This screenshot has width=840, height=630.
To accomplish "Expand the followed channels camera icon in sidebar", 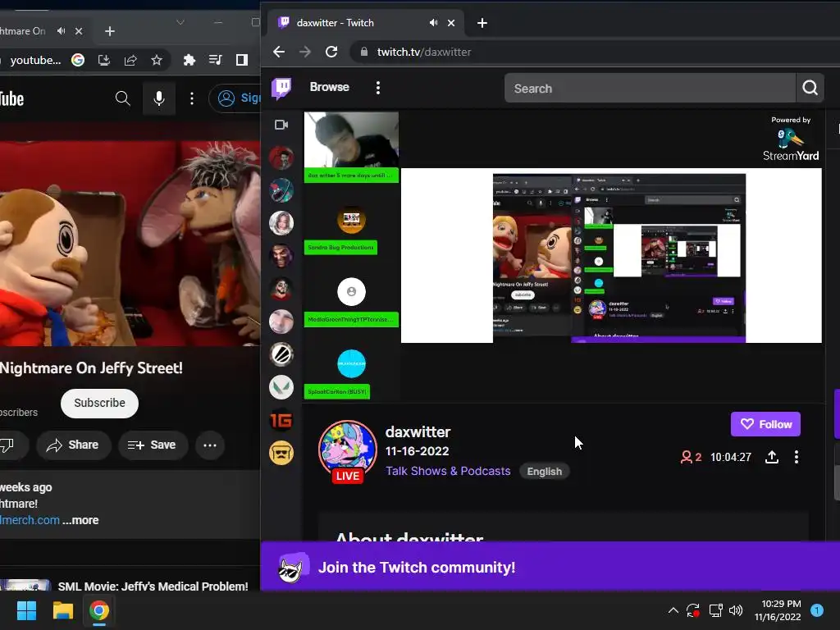I will (281, 125).
